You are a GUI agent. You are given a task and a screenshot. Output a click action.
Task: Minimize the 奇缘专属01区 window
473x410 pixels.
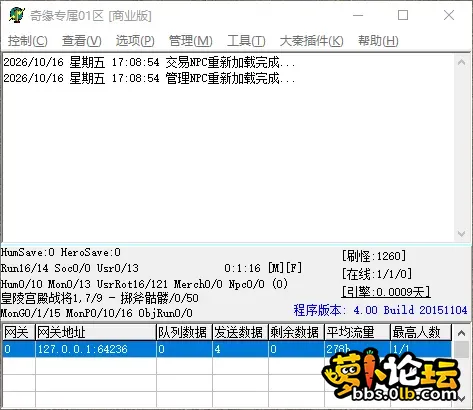tap(358, 15)
